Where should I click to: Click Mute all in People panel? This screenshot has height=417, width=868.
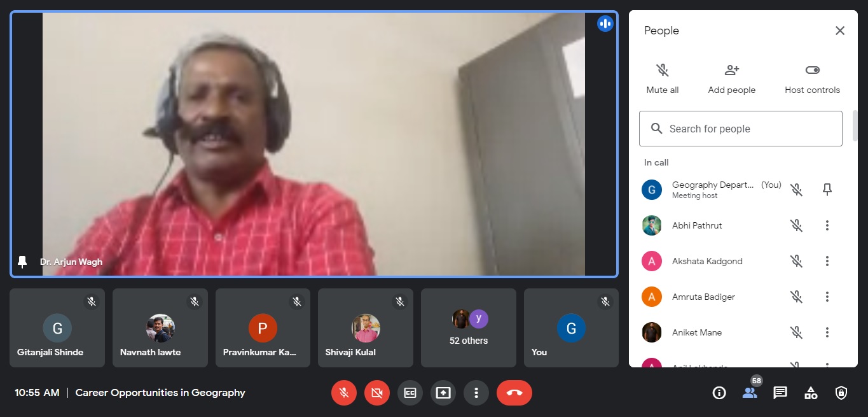click(663, 79)
